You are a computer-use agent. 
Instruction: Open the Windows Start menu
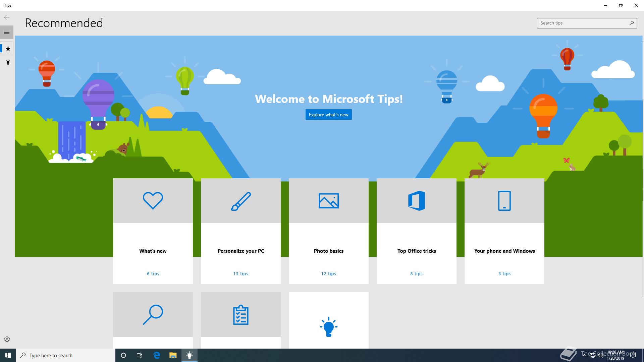(8, 355)
